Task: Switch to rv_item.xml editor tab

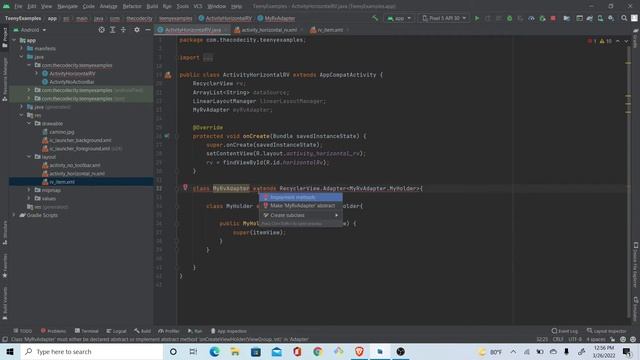Action: pyautogui.click(x=330, y=30)
